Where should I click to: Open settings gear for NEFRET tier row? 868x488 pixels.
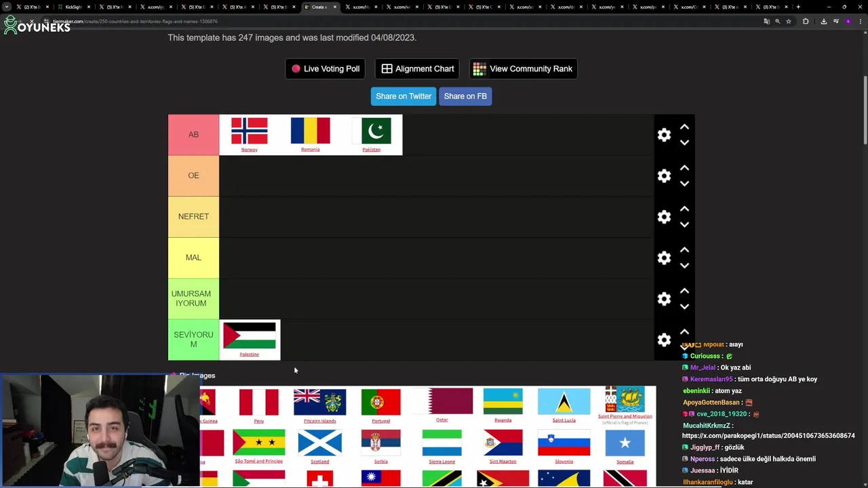tap(664, 217)
